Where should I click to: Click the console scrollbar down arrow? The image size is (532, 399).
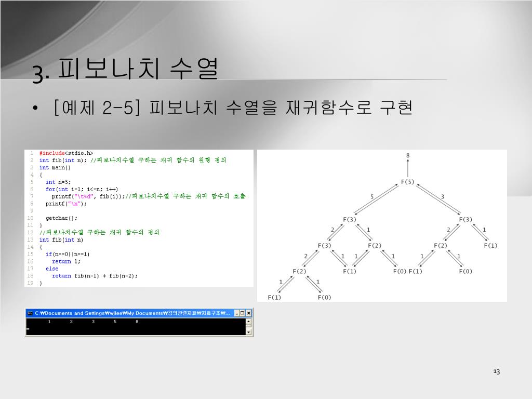point(249,332)
